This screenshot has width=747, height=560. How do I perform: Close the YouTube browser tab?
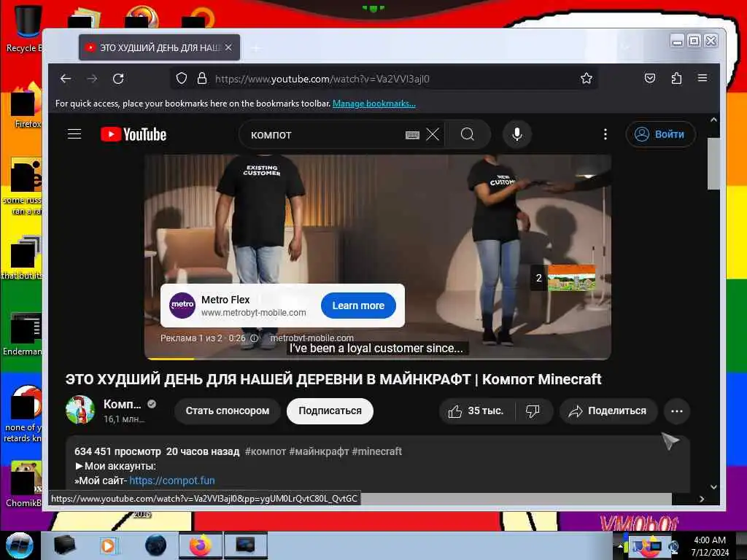click(x=228, y=47)
